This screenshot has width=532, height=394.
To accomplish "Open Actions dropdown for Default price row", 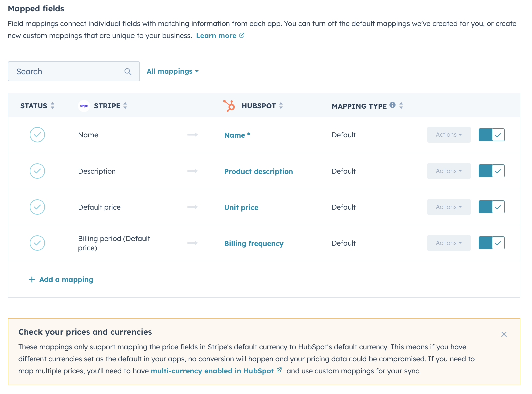I will point(449,207).
